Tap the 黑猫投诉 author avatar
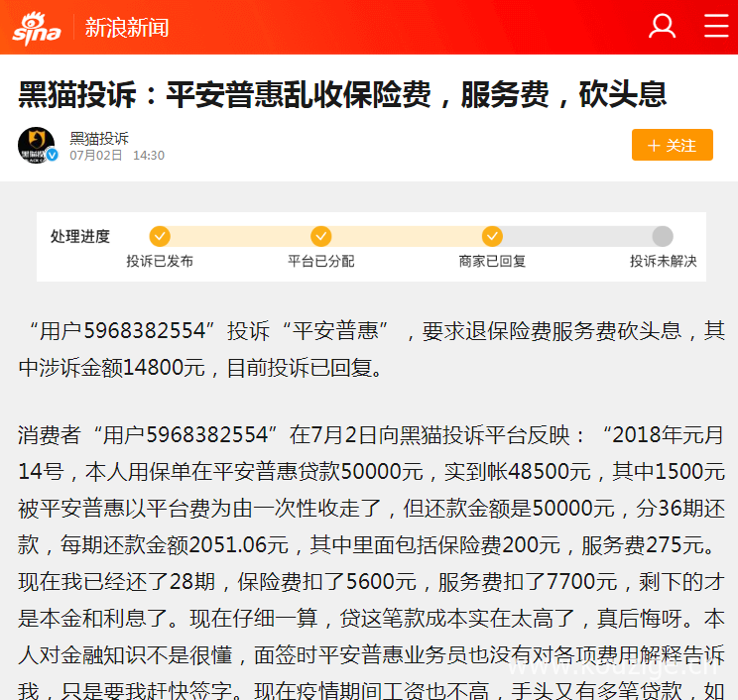This screenshot has width=738, height=700. [x=36, y=145]
